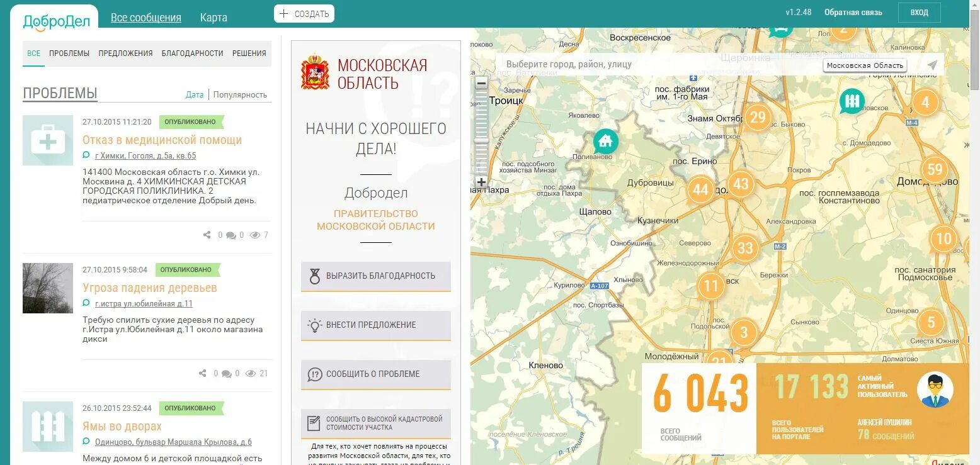Switch sorting to Дата
Screen dimensions: 980x465
pyautogui.click(x=195, y=94)
